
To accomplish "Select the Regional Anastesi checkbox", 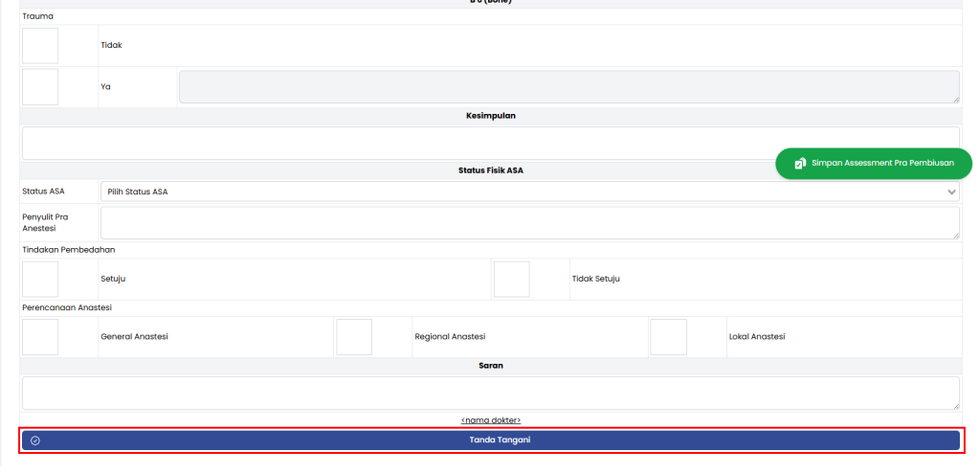I will click(x=354, y=337).
